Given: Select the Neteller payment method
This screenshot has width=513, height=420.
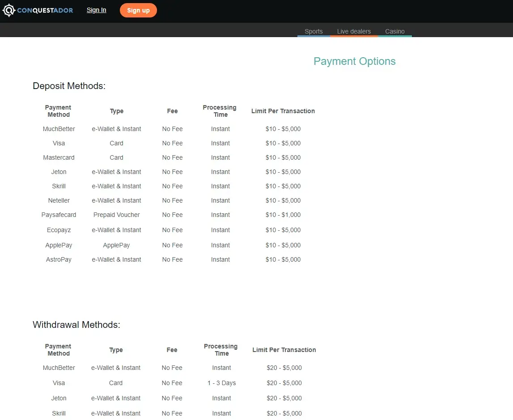Looking at the screenshot, I should [59, 200].
